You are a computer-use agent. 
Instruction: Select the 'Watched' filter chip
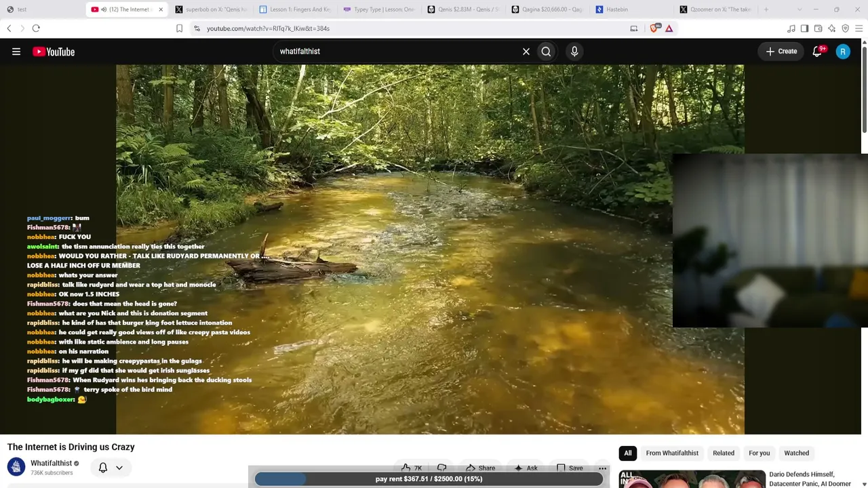(797, 453)
